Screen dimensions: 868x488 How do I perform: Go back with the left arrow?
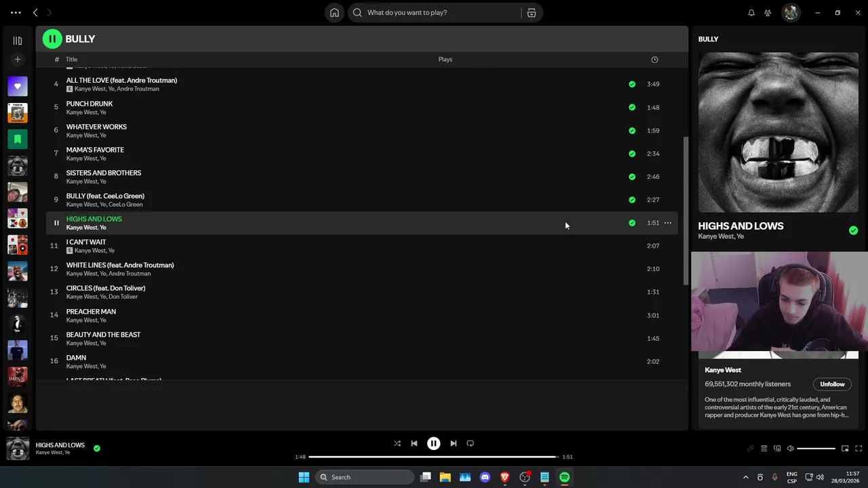click(35, 12)
